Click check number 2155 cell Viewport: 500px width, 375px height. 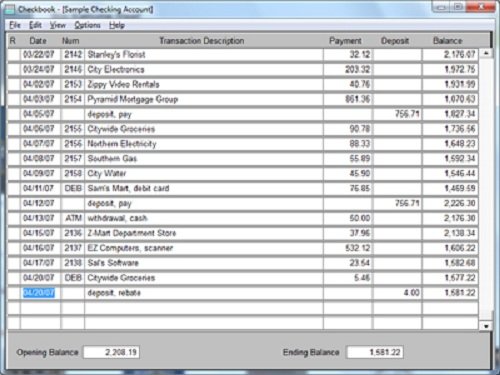click(x=73, y=129)
